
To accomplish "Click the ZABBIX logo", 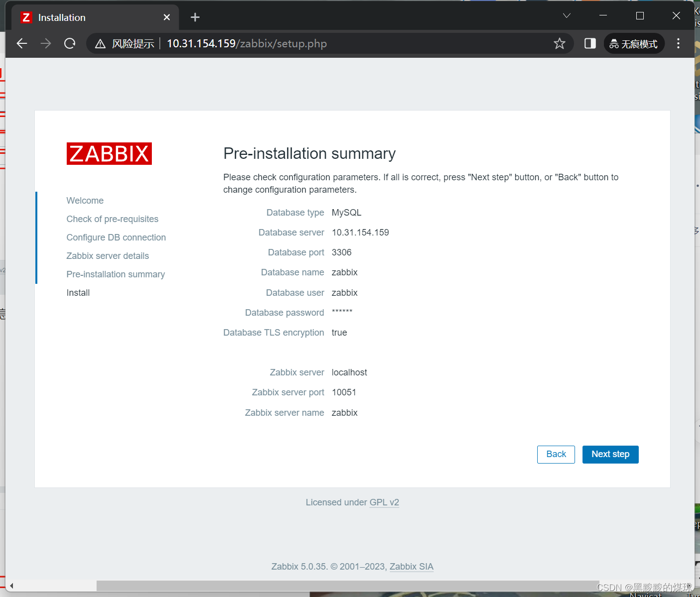I will click(109, 153).
